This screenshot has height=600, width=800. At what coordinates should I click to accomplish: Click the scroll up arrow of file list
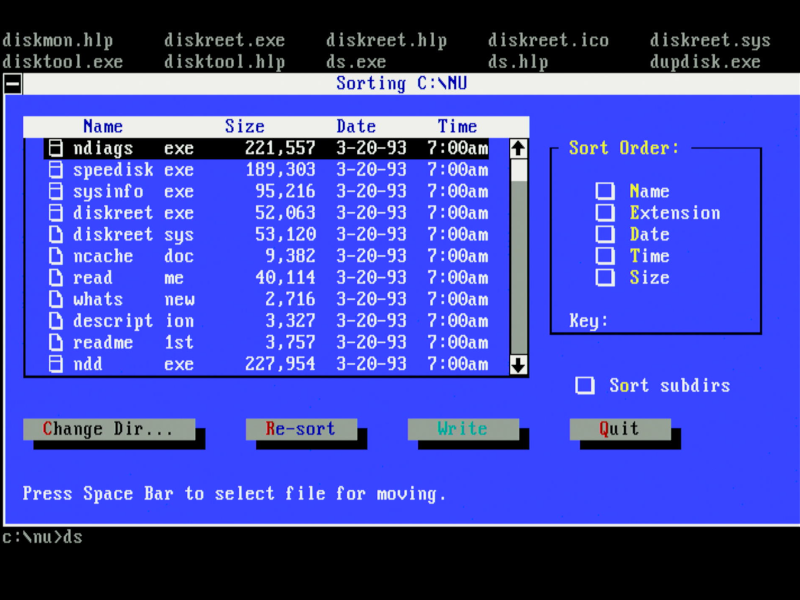(x=518, y=148)
